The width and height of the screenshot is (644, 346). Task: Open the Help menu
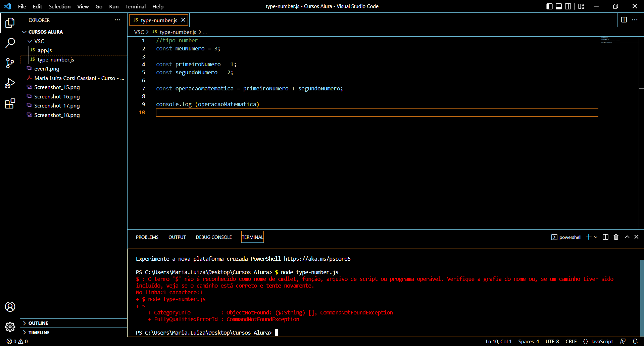tap(158, 6)
